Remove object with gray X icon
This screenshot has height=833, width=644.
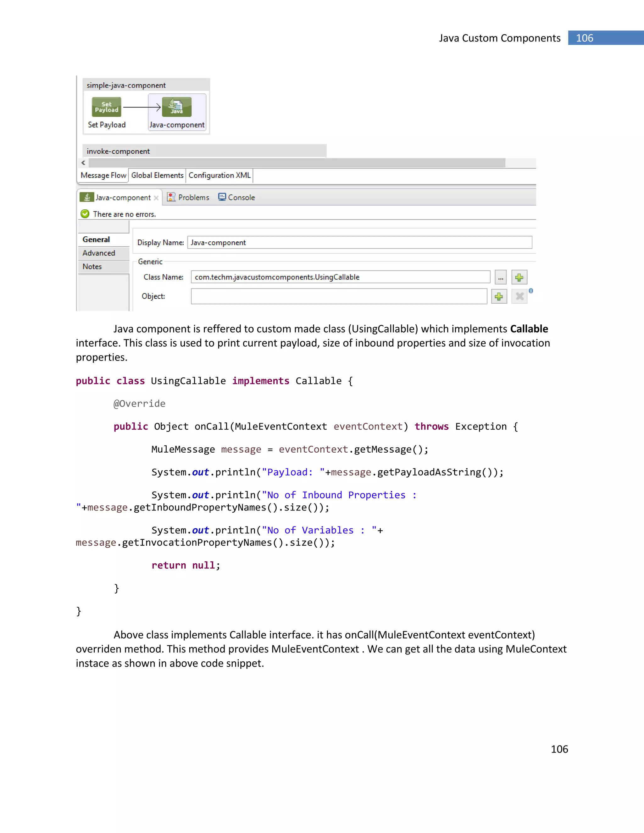[x=519, y=296]
